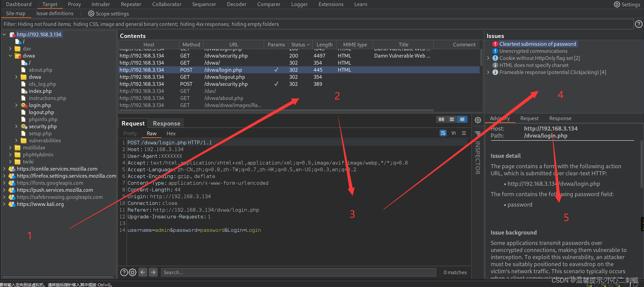Toggle show non-printable characters (\n) button
The height and width of the screenshot is (287, 644).
click(x=453, y=133)
